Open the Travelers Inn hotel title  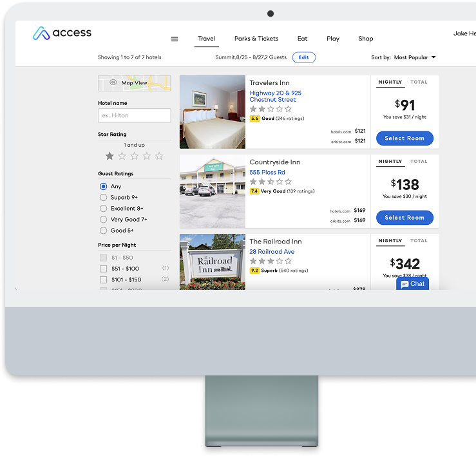click(x=269, y=83)
